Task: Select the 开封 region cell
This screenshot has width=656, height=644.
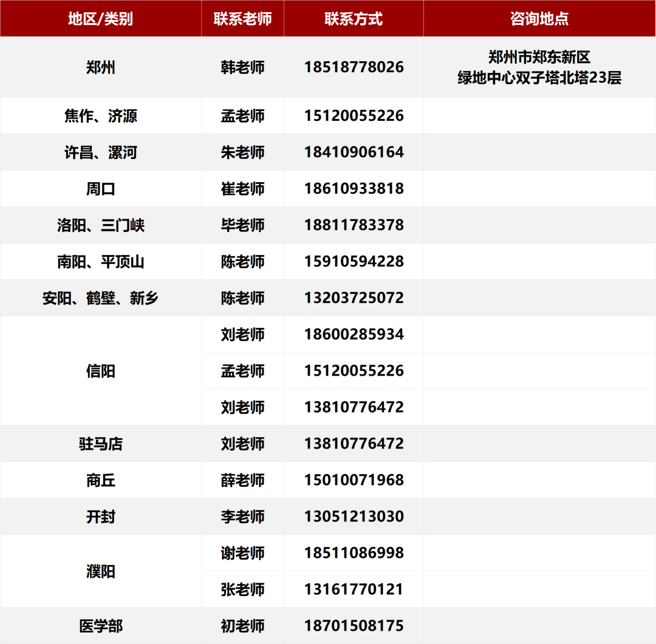Action: click(100, 517)
